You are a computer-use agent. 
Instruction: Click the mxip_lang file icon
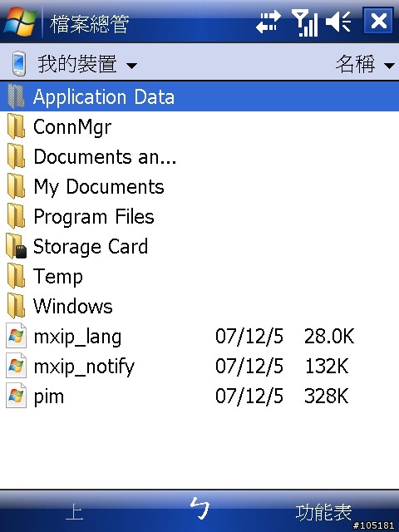click(16, 336)
